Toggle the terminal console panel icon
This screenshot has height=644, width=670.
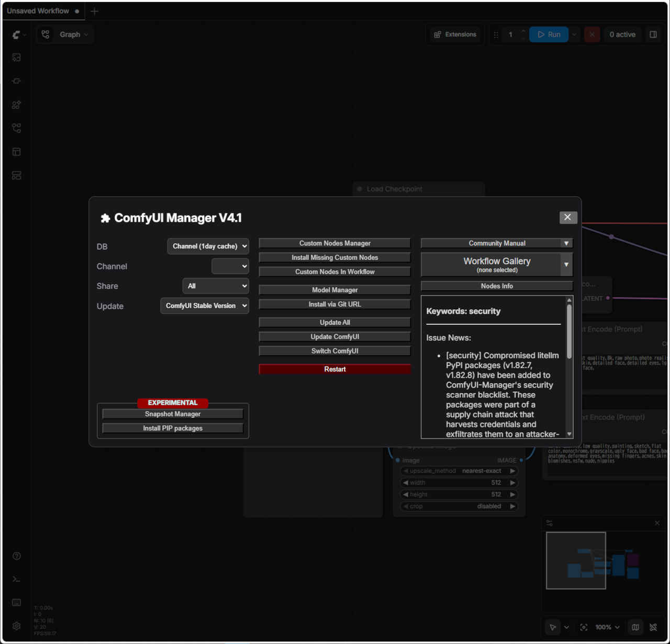pos(17,579)
